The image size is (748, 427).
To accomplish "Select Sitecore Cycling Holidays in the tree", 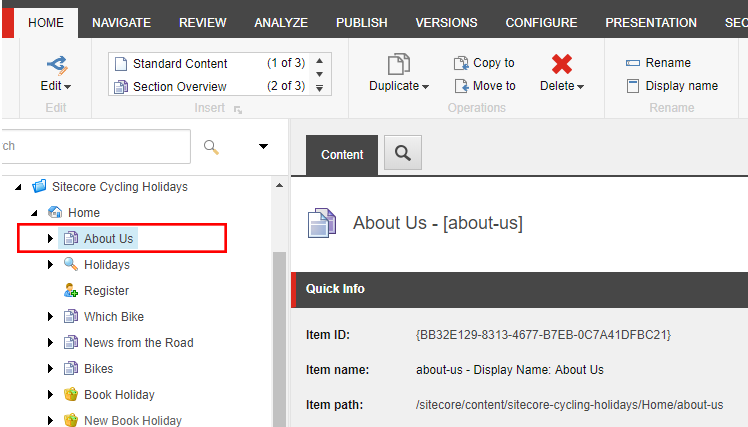I will click(x=120, y=187).
